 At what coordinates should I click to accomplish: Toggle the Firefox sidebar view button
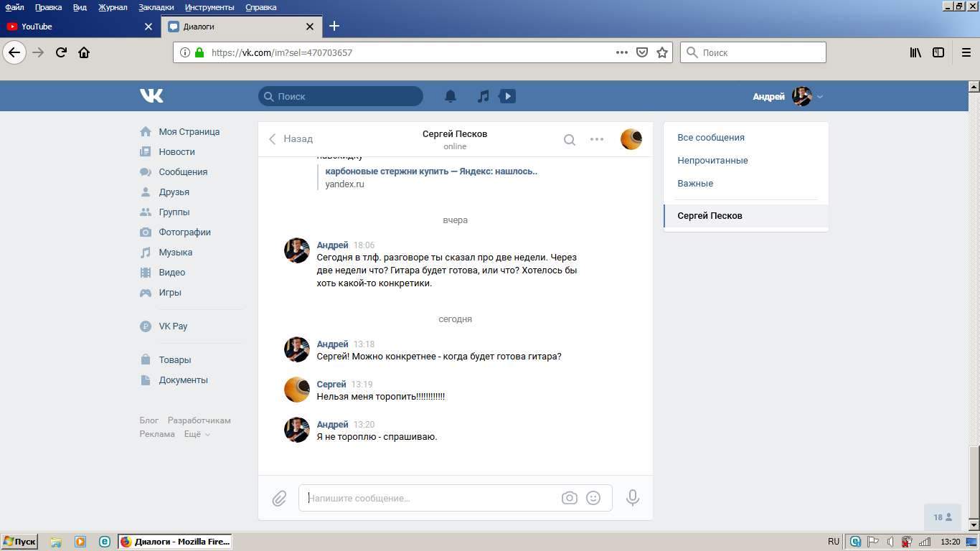[938, 52]
